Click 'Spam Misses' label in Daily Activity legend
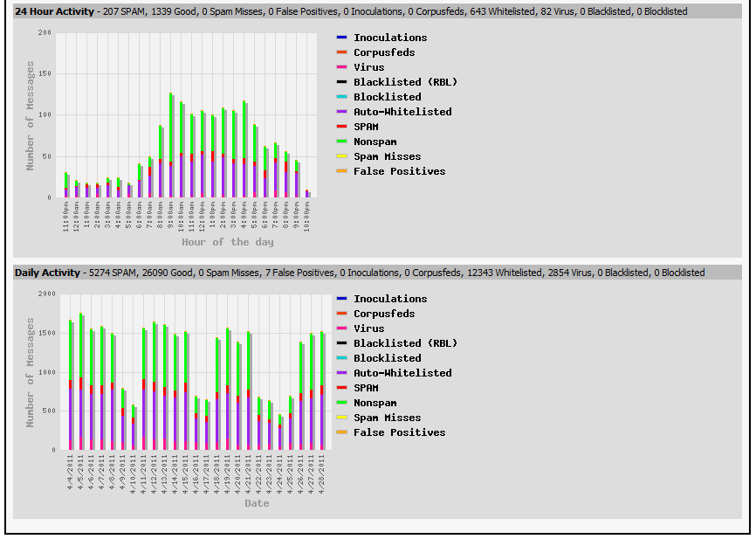The width and height of the screenshot is (756, 539). pos(387,418)
